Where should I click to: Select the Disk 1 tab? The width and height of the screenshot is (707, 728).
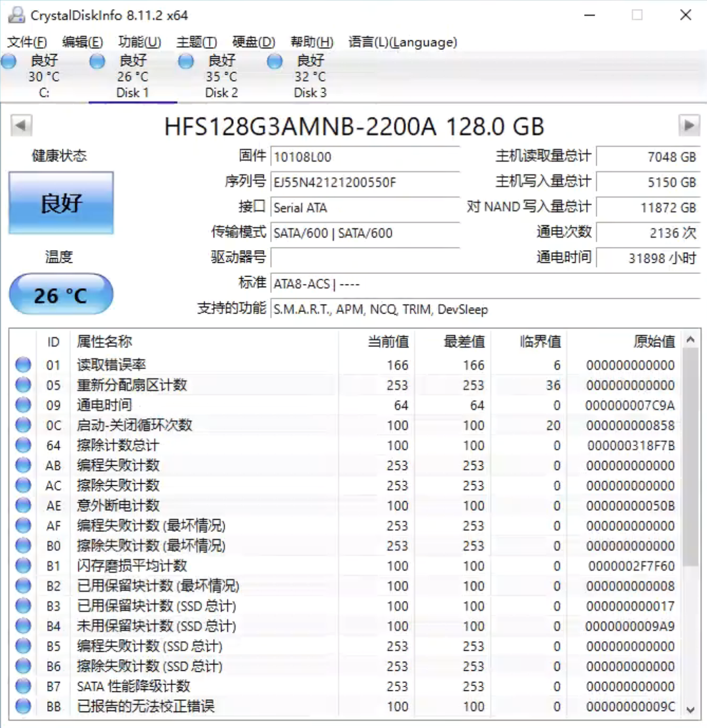click(x=132, y=77)
